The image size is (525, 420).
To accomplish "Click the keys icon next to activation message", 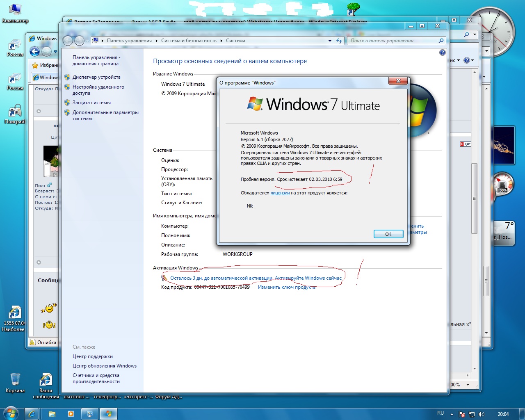I will tap(164, 278).
